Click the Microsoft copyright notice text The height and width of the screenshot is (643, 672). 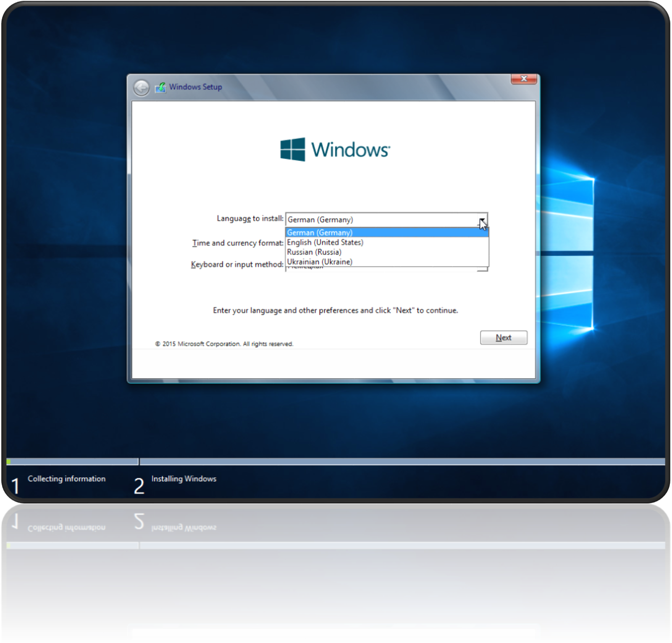(x=224, y=344)
